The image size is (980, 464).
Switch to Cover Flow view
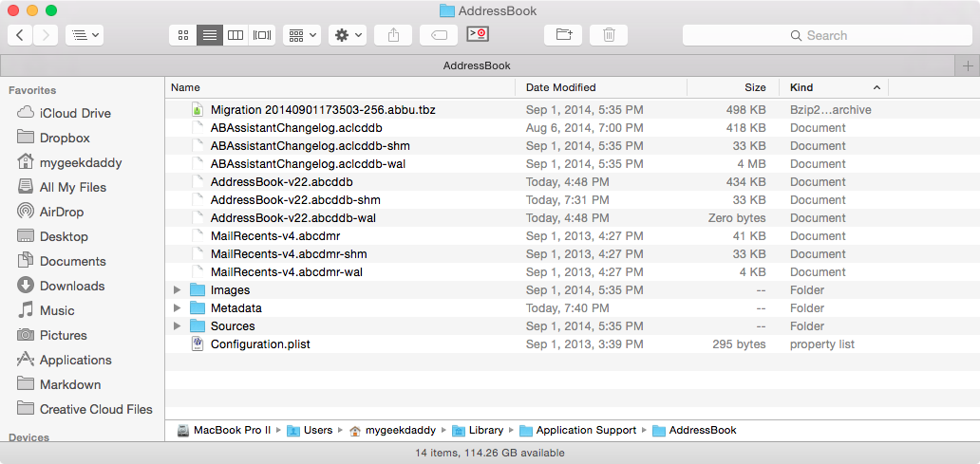point(262,35)
